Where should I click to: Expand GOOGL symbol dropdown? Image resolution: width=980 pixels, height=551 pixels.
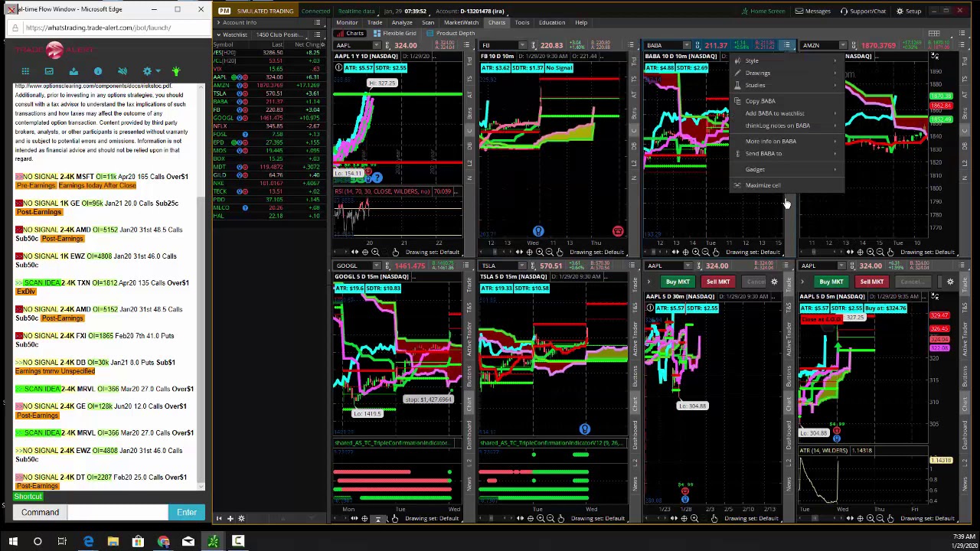[x=378, y=266]
